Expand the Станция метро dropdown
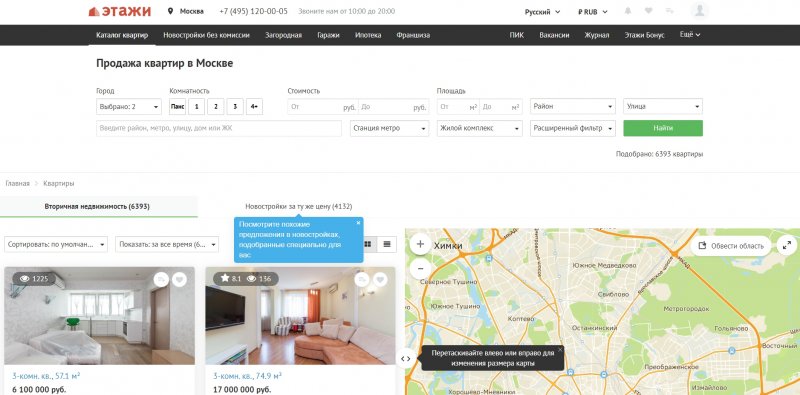800x395 pixels. (x=389, y=128)
